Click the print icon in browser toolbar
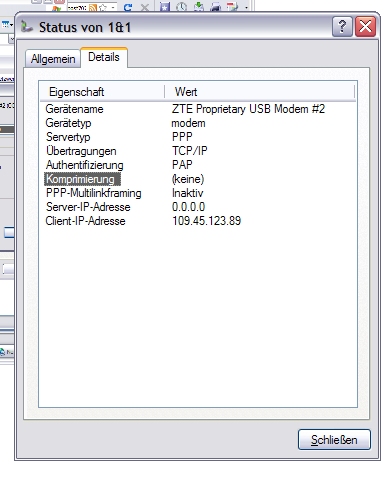Image resolution: width=392 pixels, height=480 pixels. (216, 7)
